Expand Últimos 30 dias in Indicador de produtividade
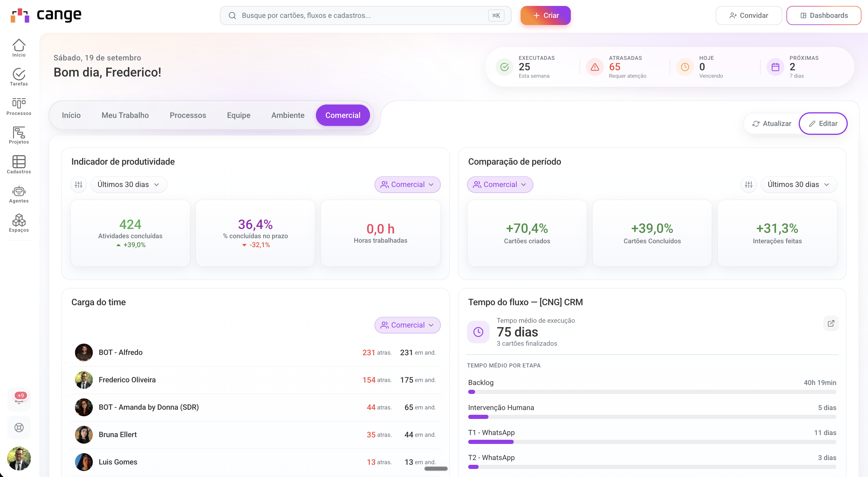 coord(129,185)
